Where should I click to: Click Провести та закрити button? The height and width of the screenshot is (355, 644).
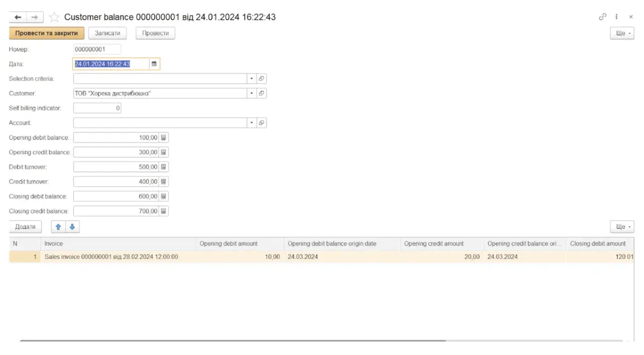pyautogui.click(x=46, y=33)
